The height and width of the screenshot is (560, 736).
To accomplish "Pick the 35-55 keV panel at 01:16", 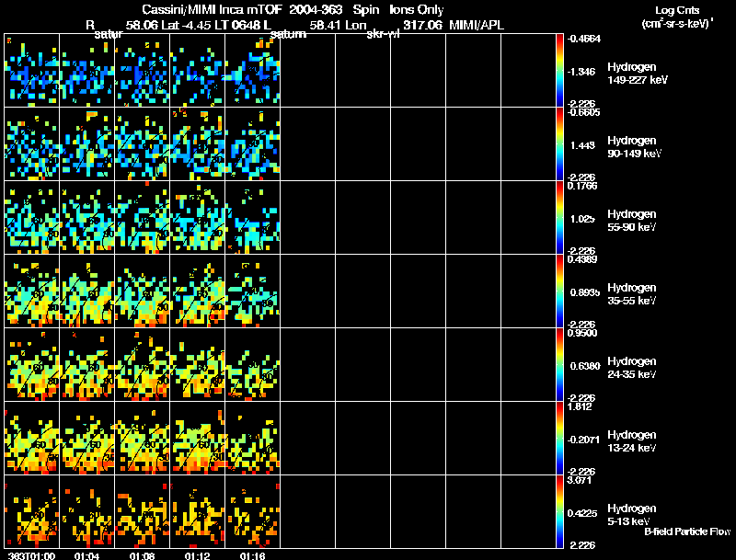I will [x=252, y=291].
